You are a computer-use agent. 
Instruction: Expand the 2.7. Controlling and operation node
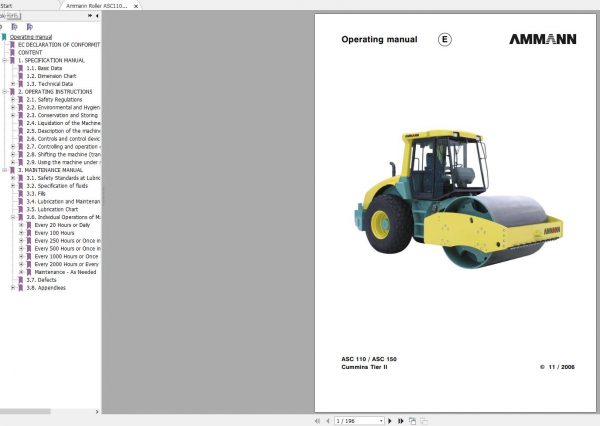(x=13, y=147)
